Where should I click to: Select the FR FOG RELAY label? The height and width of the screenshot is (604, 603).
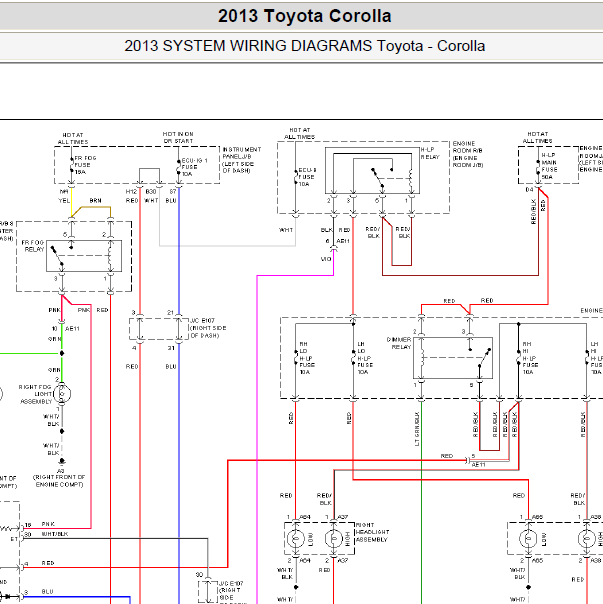(x=33, y=246)
